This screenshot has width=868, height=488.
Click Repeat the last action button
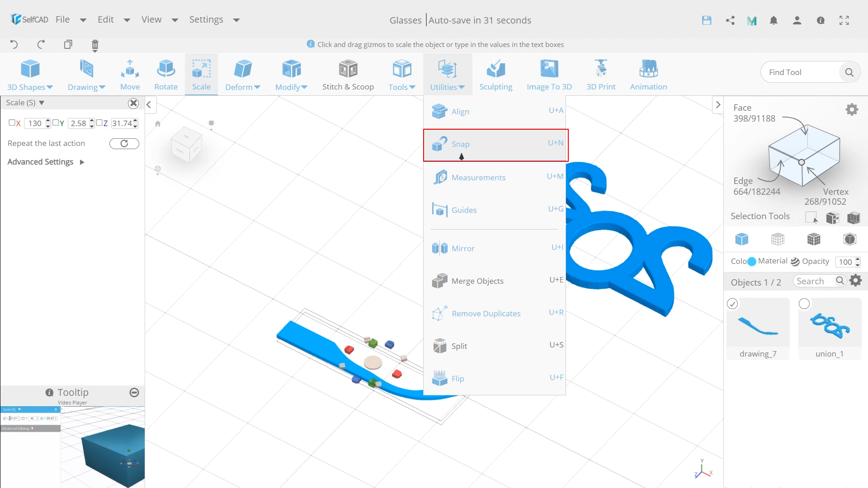coord(124,143)
